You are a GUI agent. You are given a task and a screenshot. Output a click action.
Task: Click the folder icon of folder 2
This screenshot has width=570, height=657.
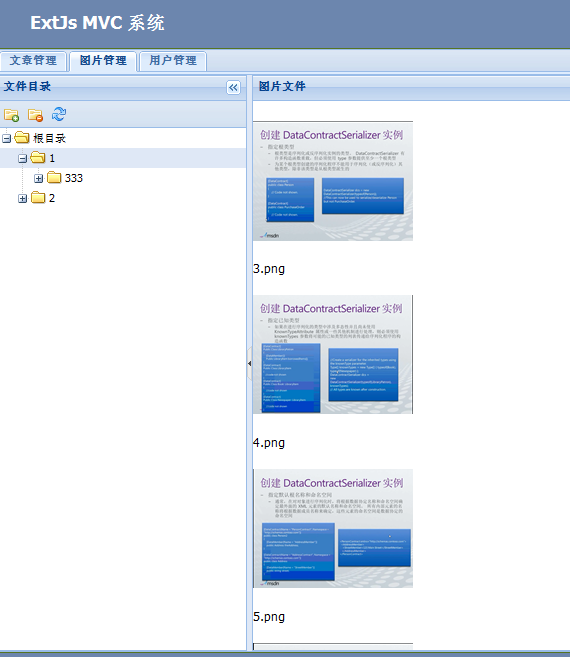click(38, 197)
